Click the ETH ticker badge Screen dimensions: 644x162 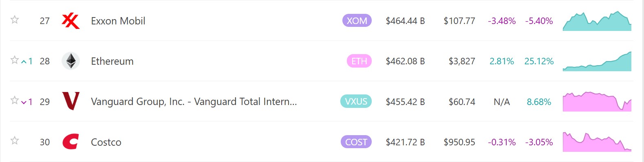tap(359, 61)
